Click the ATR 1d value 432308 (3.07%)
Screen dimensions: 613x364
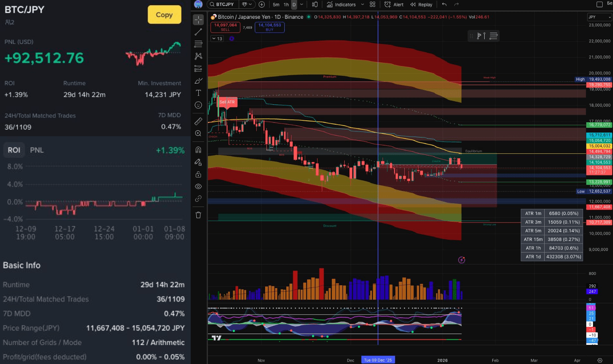(564, 257)
